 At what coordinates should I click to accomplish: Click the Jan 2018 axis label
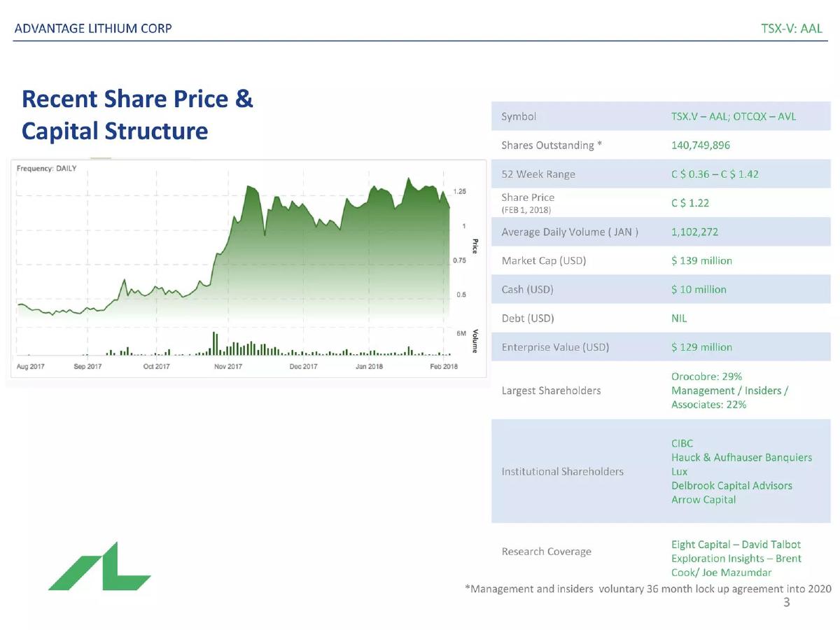(369, 367)
